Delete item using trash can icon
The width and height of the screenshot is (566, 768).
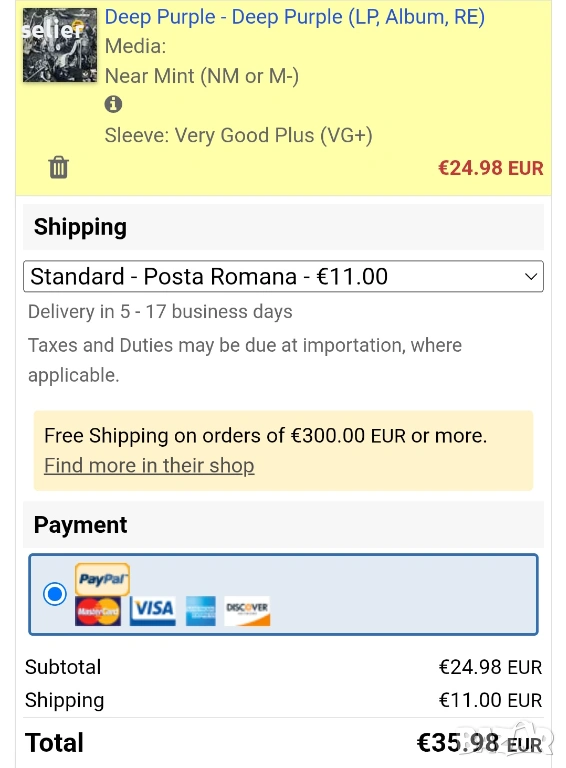click(58, 168)
